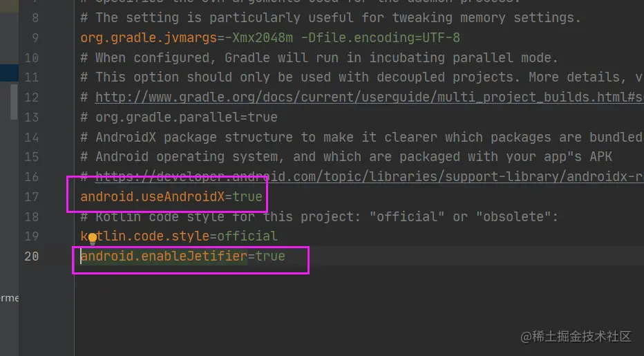Click the true value of enableJetifier
This screenshot has height=356, width=644.
click(270, 256)
